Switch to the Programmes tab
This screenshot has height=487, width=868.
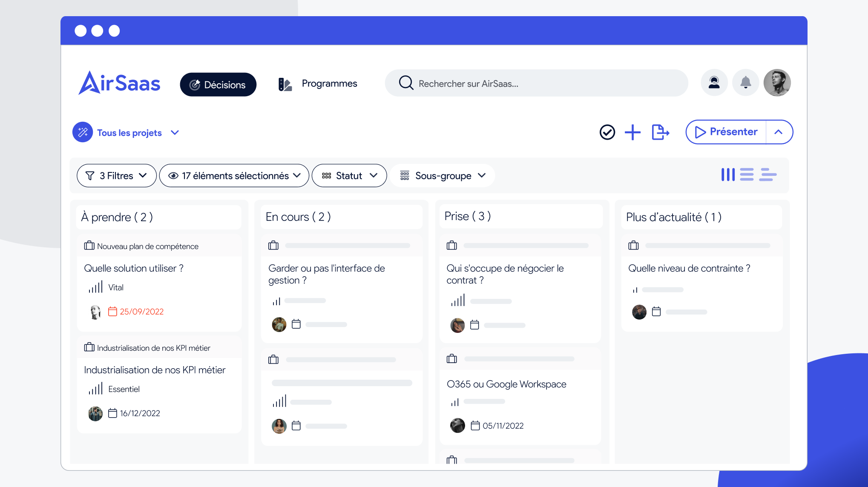tap(329, 83)
